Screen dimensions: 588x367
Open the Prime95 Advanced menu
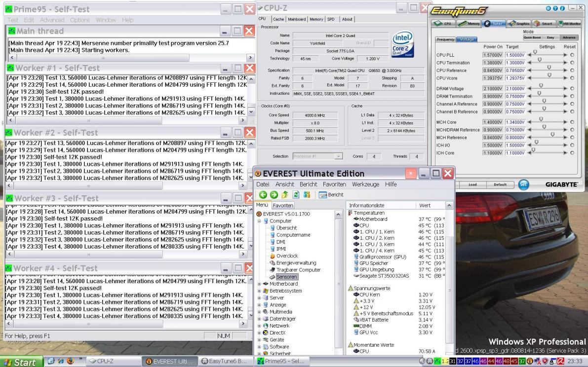52,20
